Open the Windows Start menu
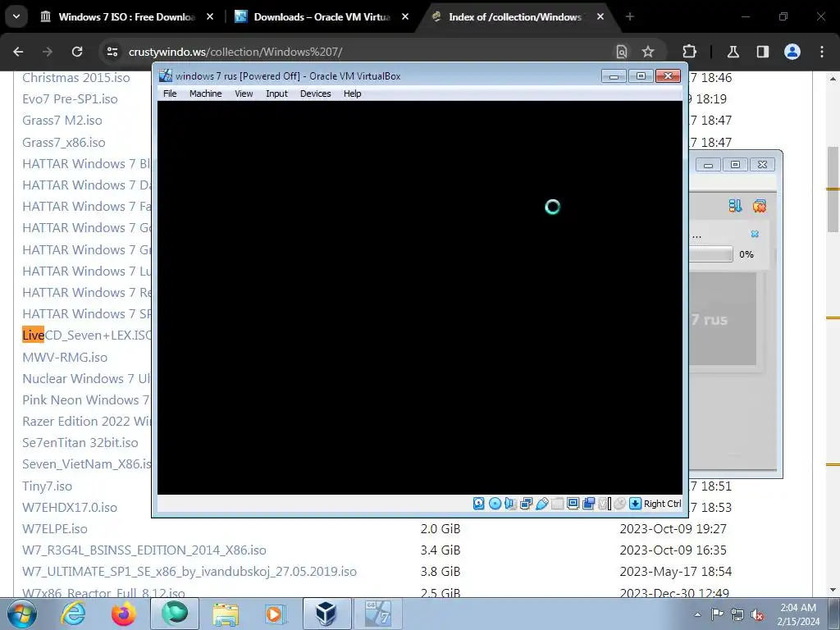 point(21,614)
